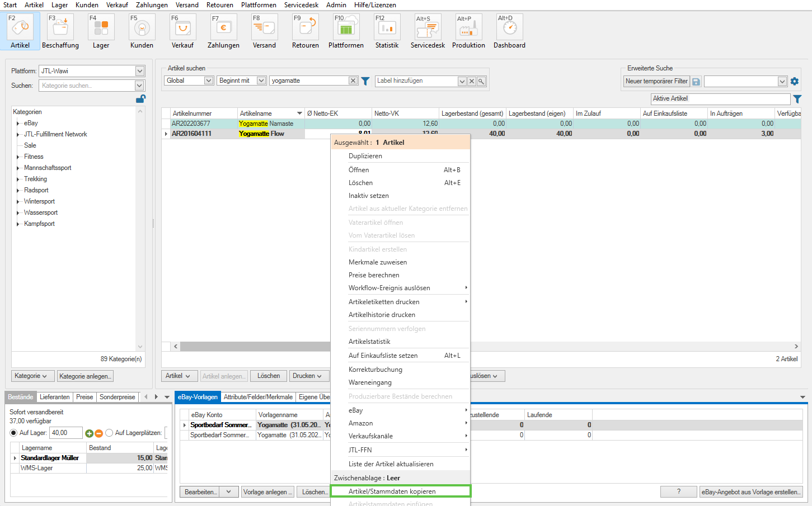
Task: Select the Auf Lager radio button
Action: tap(14, 433)
